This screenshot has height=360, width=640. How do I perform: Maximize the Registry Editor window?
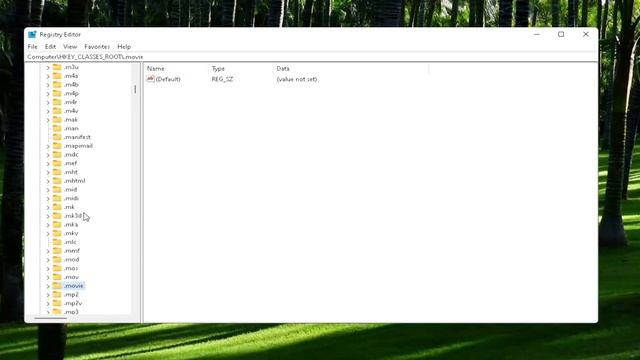click(561, 34)
